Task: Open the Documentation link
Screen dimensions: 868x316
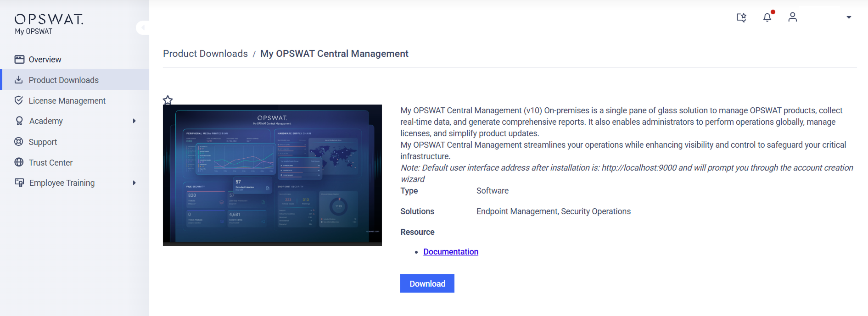Action: point(450,252)
